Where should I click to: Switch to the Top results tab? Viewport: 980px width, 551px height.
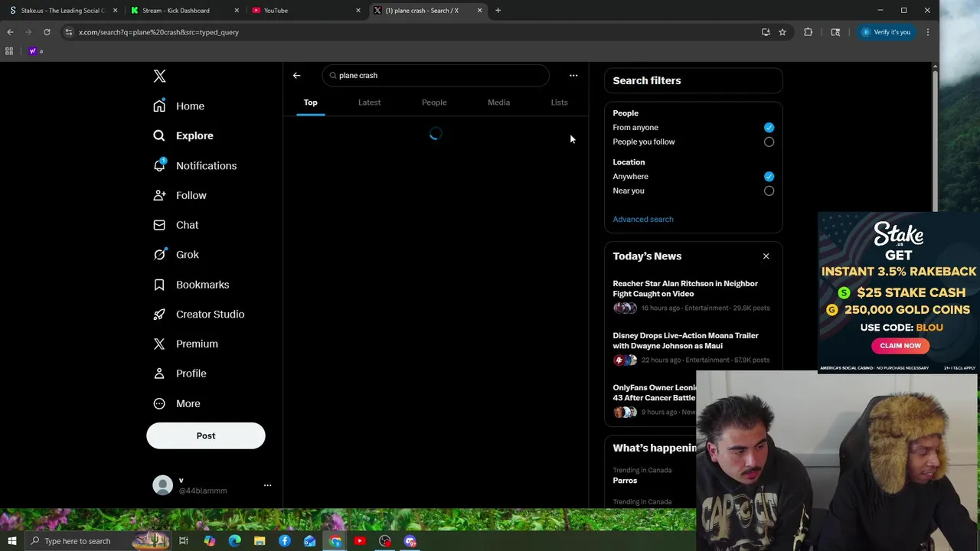310,103
